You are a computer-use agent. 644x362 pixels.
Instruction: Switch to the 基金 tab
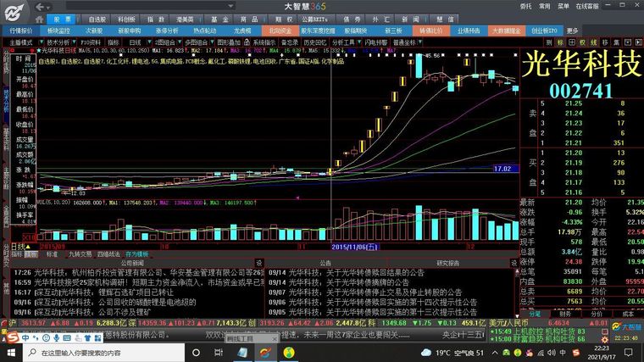pyautogui.click(x=219, y=19)
